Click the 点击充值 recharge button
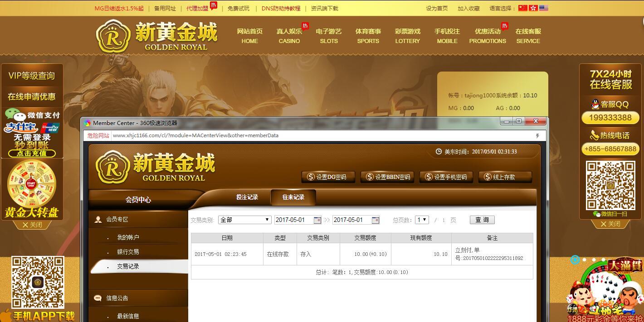 32,154
